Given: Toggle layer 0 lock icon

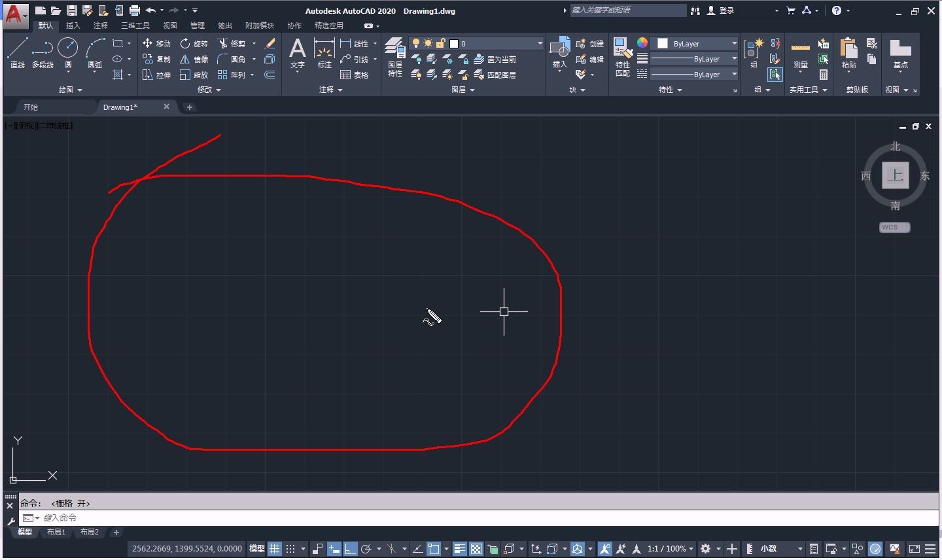Looking at the screenshot, I should 441,43.
